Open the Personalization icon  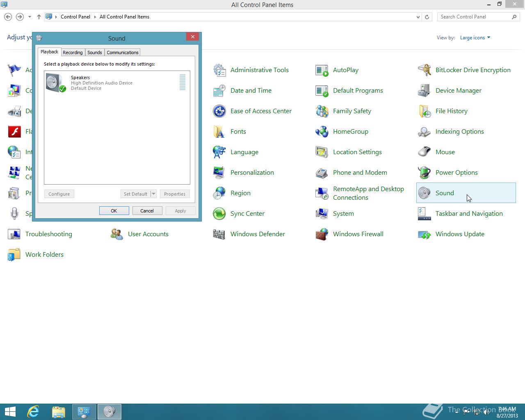click(219, 173)
